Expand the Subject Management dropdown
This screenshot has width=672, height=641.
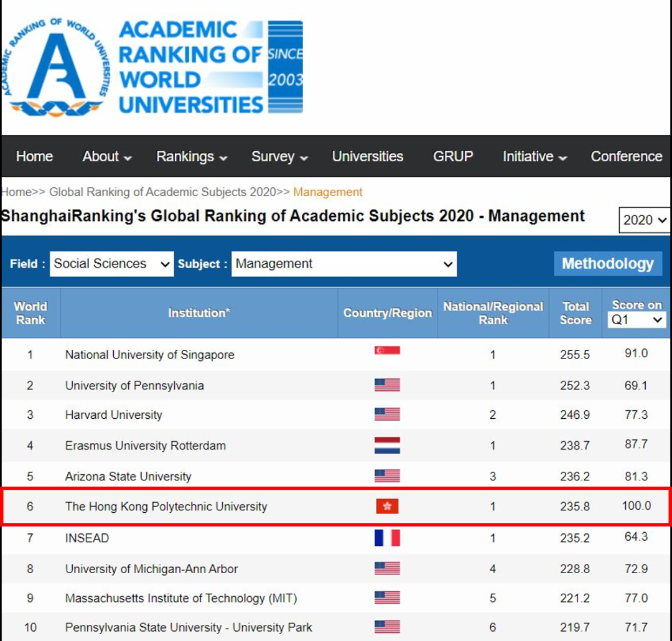coord(344,264)
